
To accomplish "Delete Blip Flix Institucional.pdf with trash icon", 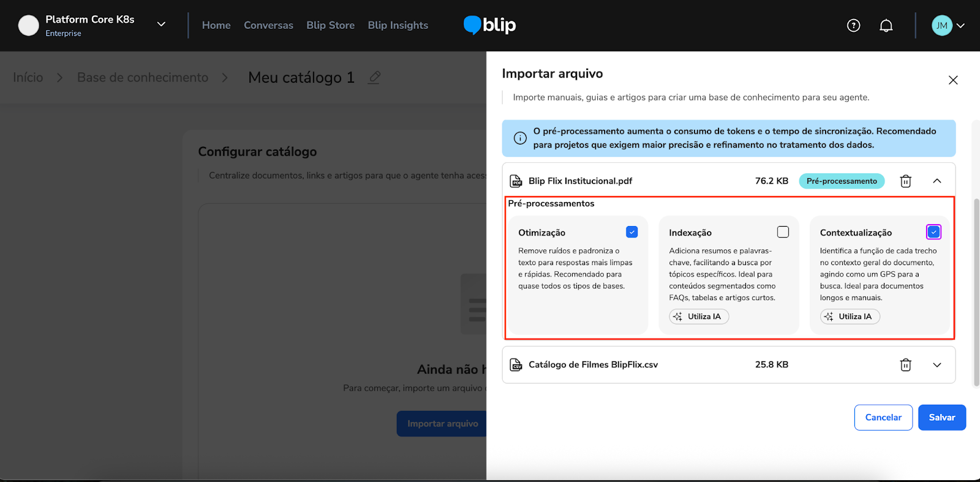I will click(905, 181).
